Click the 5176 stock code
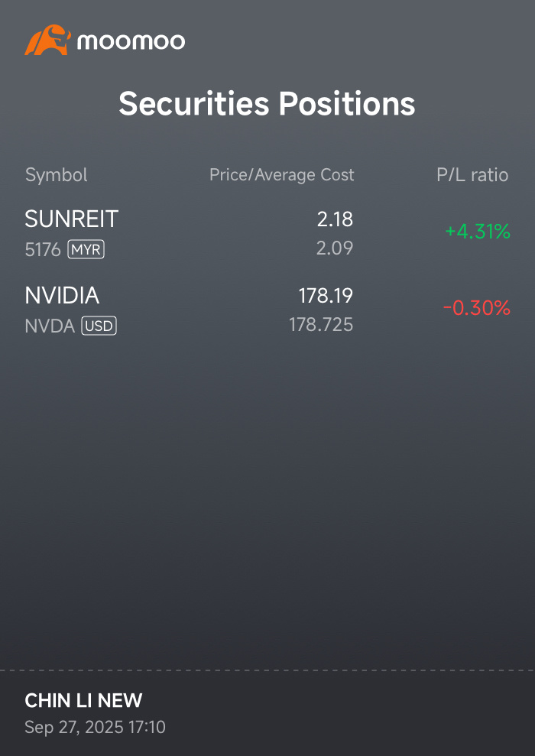 pyautogui.click(x=43, y=249)
